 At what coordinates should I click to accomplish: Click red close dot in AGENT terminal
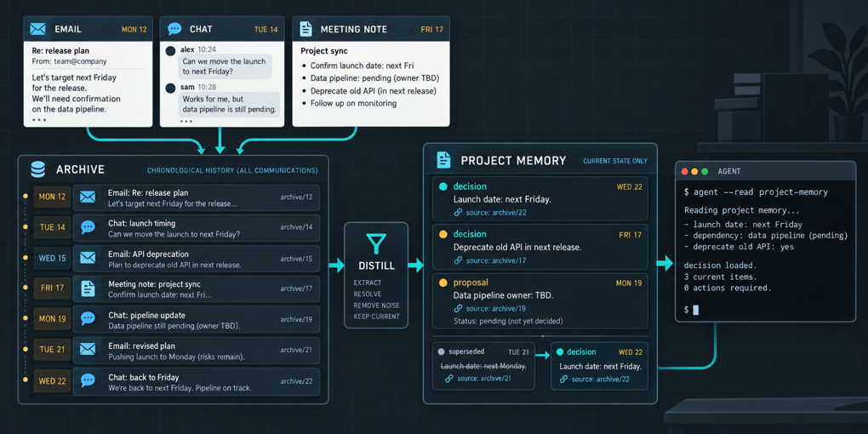(x=685, y=172)
